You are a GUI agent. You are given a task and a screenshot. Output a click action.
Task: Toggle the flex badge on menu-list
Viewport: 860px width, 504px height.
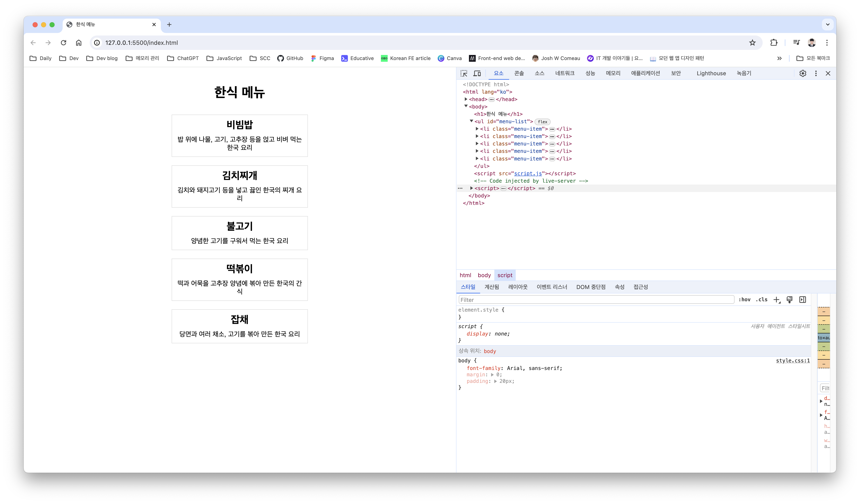[x=542, y=122]
